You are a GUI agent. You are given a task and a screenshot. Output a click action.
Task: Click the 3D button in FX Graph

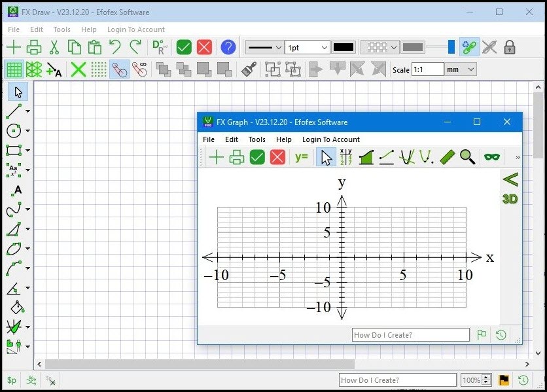(x=510, y=199)
